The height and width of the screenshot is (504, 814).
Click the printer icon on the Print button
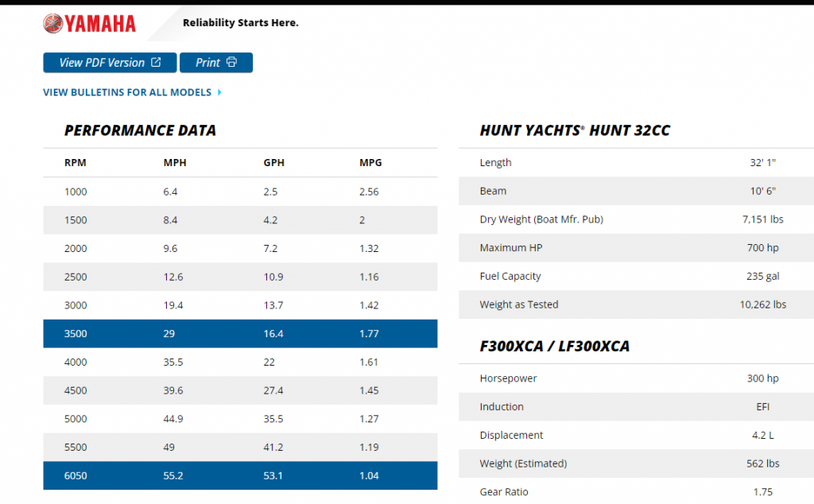[231, 63]
